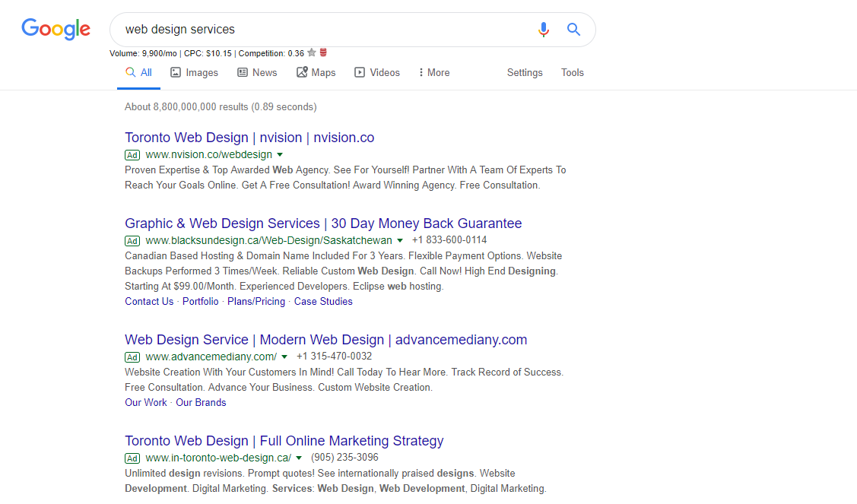This screenshot has height=504, width=857.
Task: Visit the Our Work sitelink
Action: [x=146, y=402]
